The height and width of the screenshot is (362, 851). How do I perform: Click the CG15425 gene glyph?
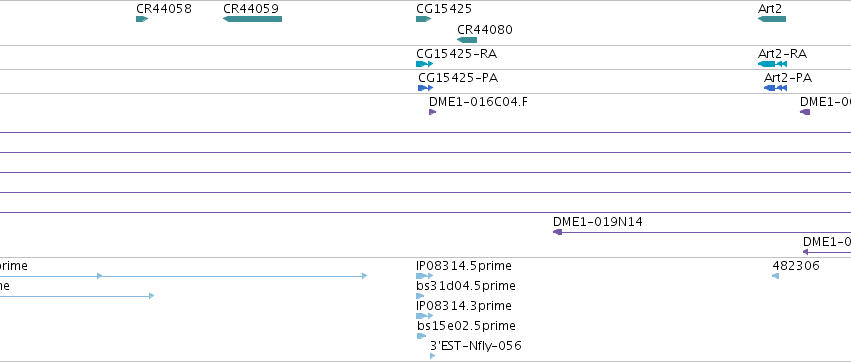pyautogui.click(x=423, y=19)
